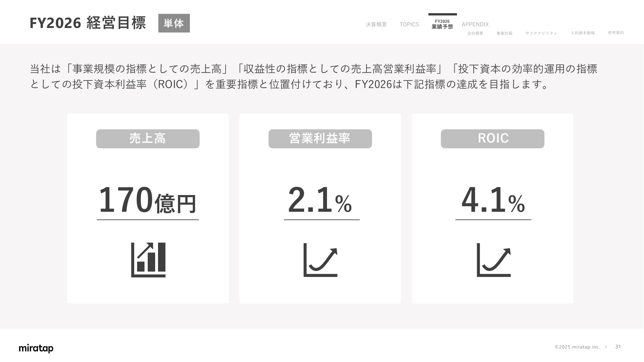The image size is (644, 362).
Task: Click the bar chart icon under 売上高
Action: point(148,260)
